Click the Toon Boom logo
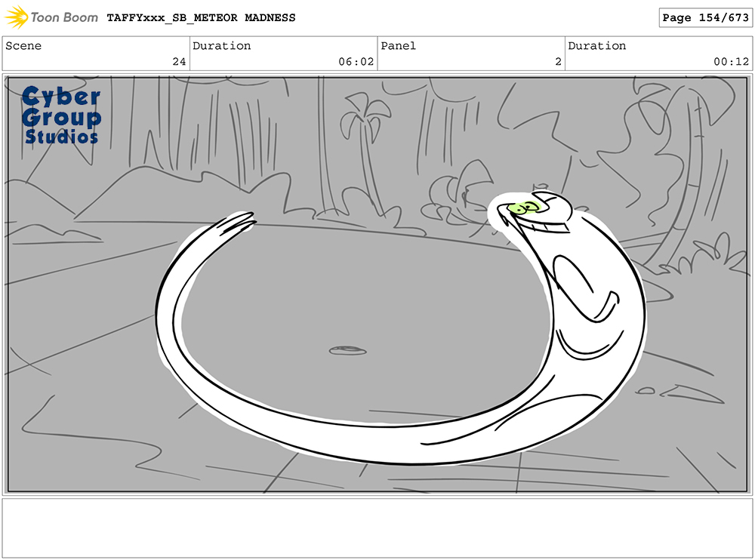 click(51, 17)
